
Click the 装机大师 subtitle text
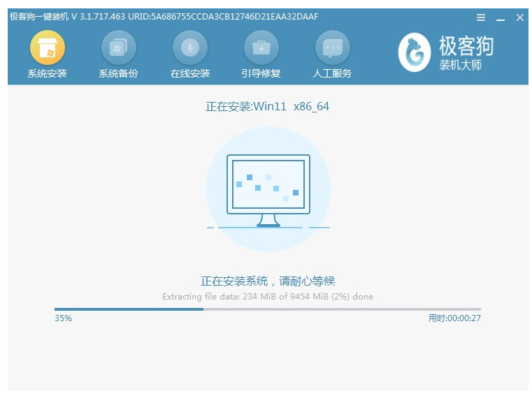pyautogui.click(x=461, y=65)
